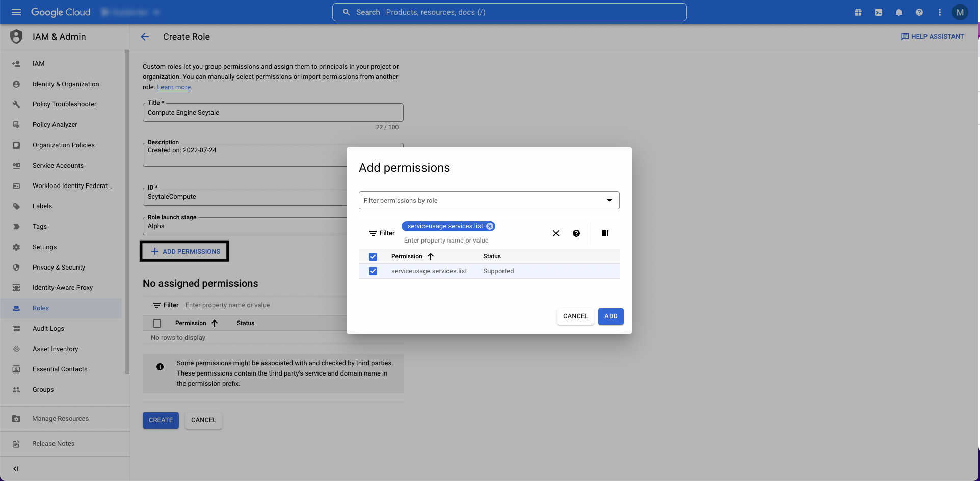Open the main navigation hamburger menu

coord(16,12)
